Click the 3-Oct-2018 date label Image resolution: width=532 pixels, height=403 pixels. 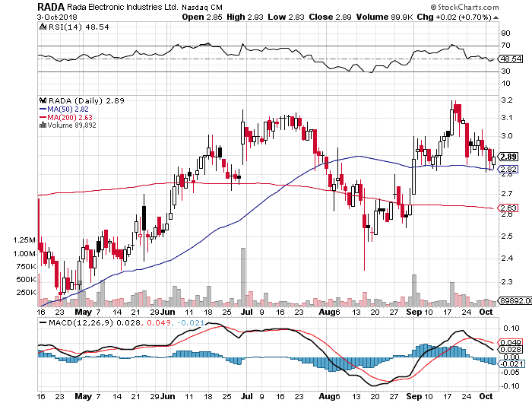tap(57, 17)
